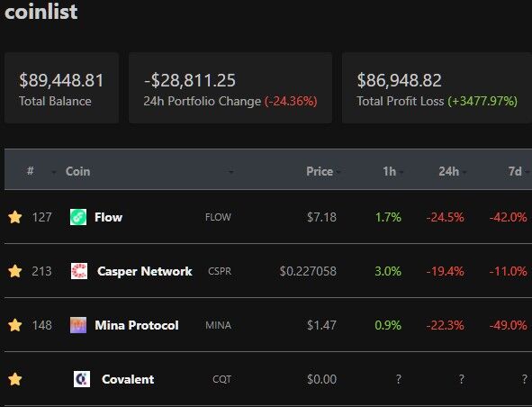
Task: Click the 24h Portfolio Change card
Action: pos(230,88)
